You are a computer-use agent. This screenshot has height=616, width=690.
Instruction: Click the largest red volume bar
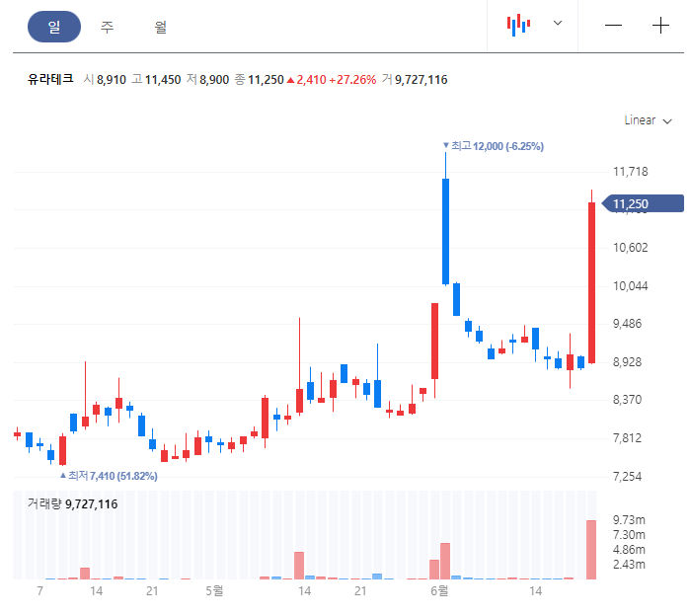[x=591, y=550]
